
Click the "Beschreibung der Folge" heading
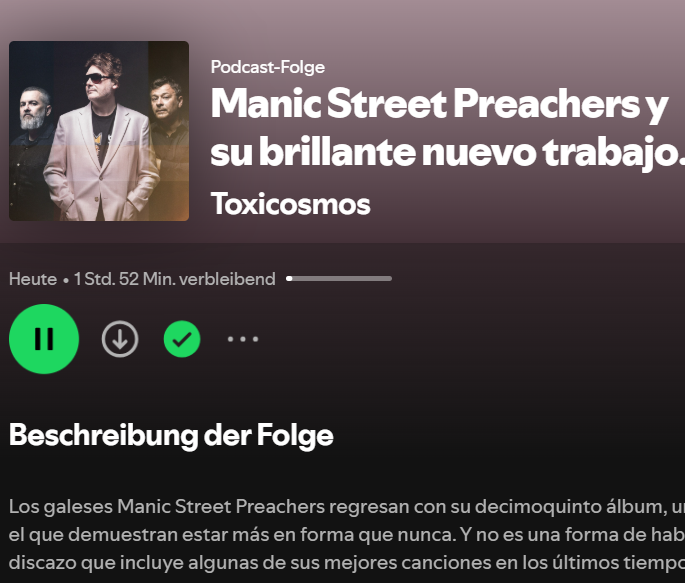click(x=171, y=435)
